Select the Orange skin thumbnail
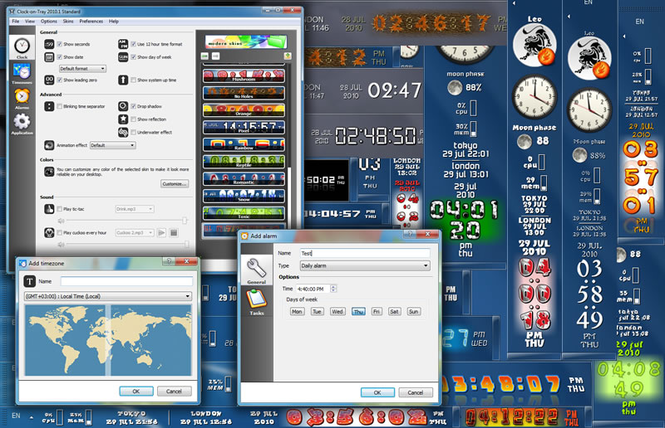665x428 pixels. coord(244,110)
